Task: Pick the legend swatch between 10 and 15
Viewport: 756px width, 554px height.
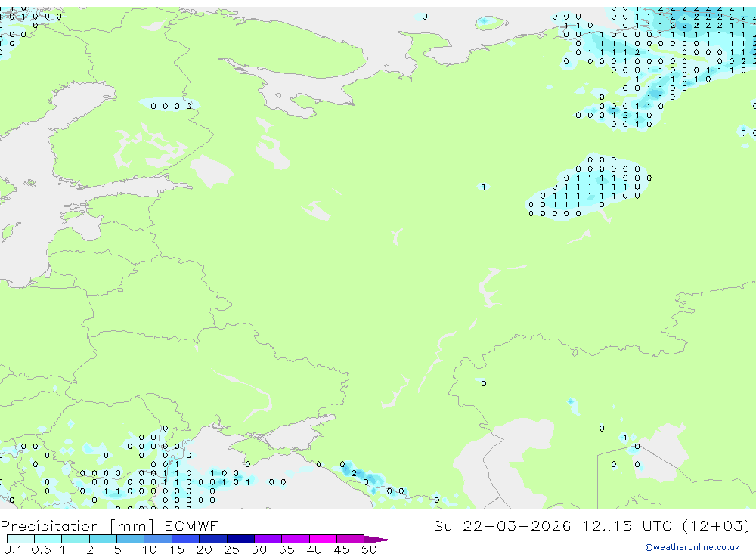Action: pyautogui.click(x=158, y=539)
